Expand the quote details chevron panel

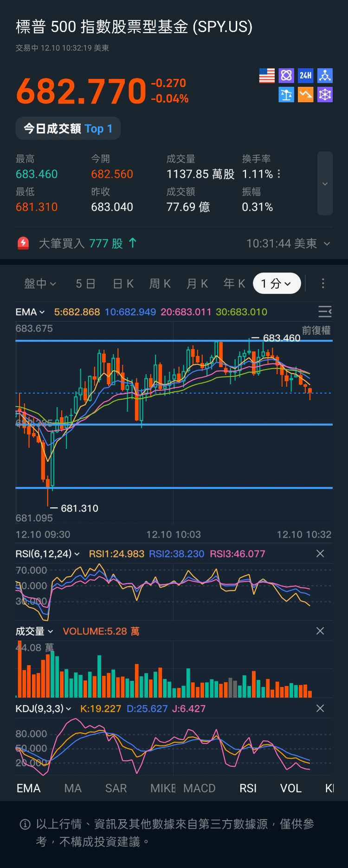[325, 183]
